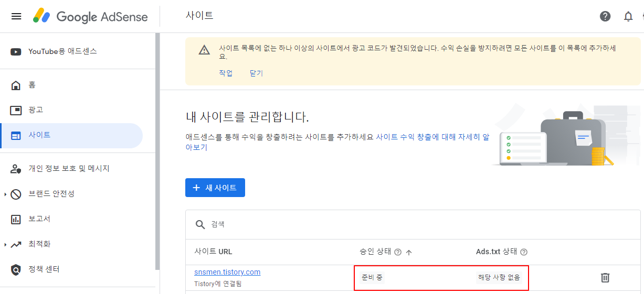Click the 준비 중 status cell
644x294 pixels.
372,277
